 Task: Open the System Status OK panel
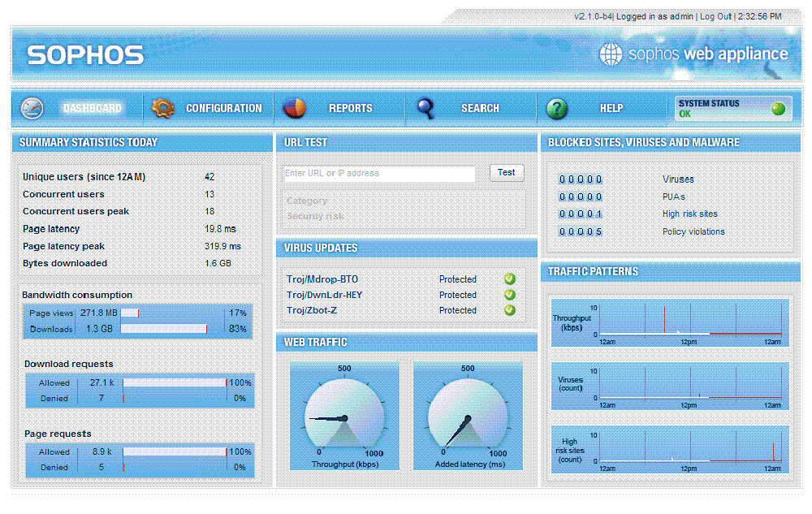733,108
